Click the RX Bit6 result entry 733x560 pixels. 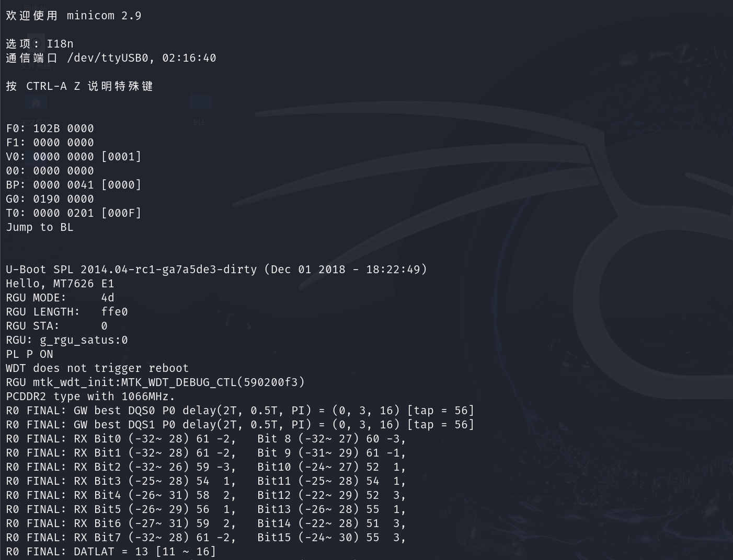click(x=155, y=523)
